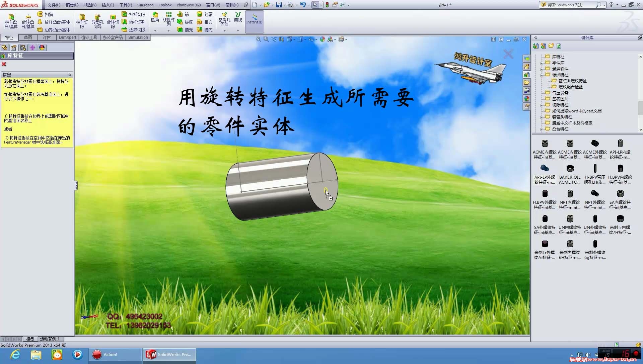Open the 工具(T) menu
Viewport: 643px width, 364px height.
126,5
